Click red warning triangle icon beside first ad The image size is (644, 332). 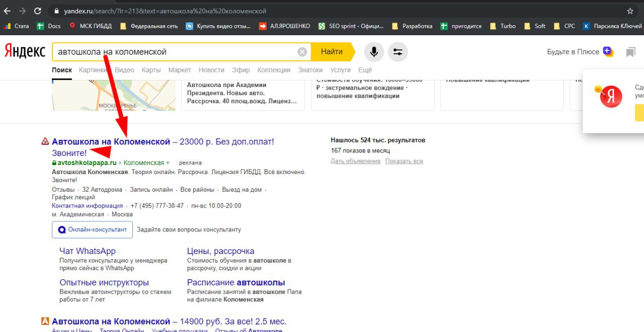(45, 141)
